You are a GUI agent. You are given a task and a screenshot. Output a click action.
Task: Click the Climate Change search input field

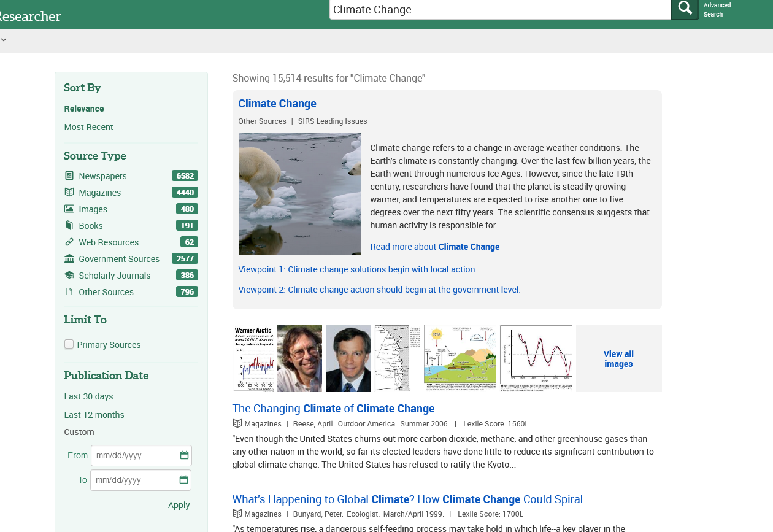(x=499, y=10)
